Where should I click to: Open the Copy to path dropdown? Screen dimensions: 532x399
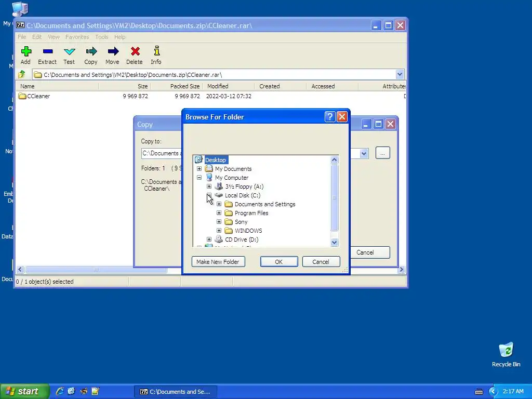364,153
